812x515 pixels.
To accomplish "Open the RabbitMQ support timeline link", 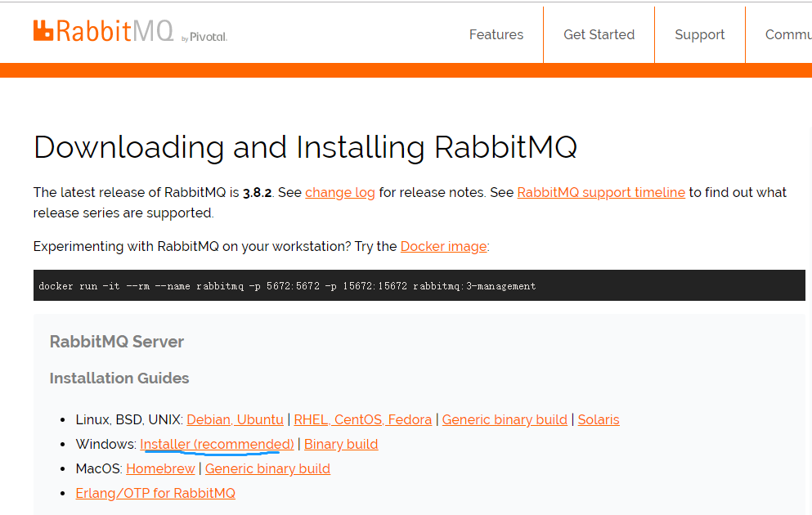I will (x=601, y=193).
